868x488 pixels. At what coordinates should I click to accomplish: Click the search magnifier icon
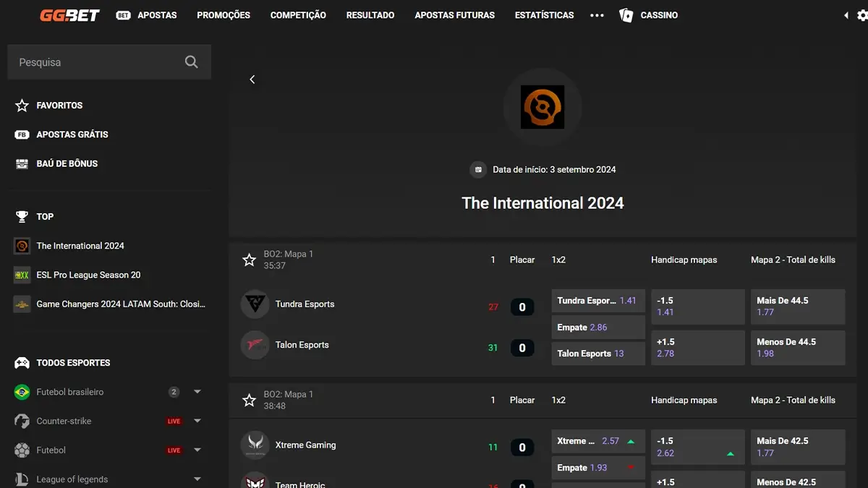191,62
